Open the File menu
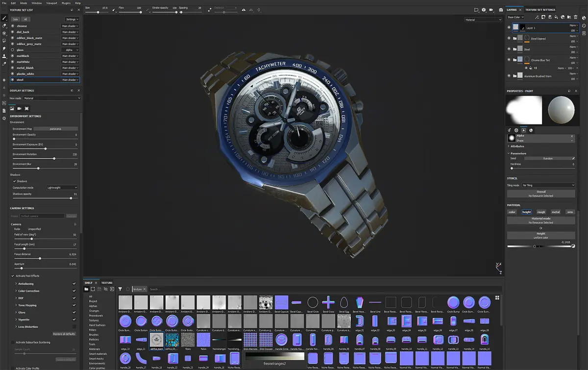 (5, 3)
